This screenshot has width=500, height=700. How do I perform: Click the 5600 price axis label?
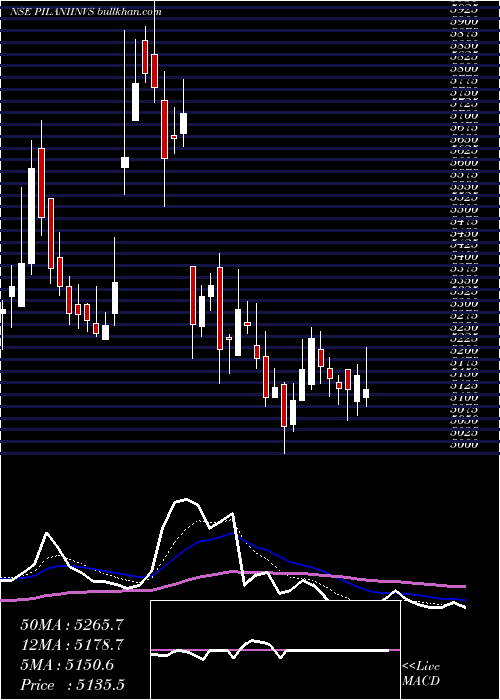465,162
